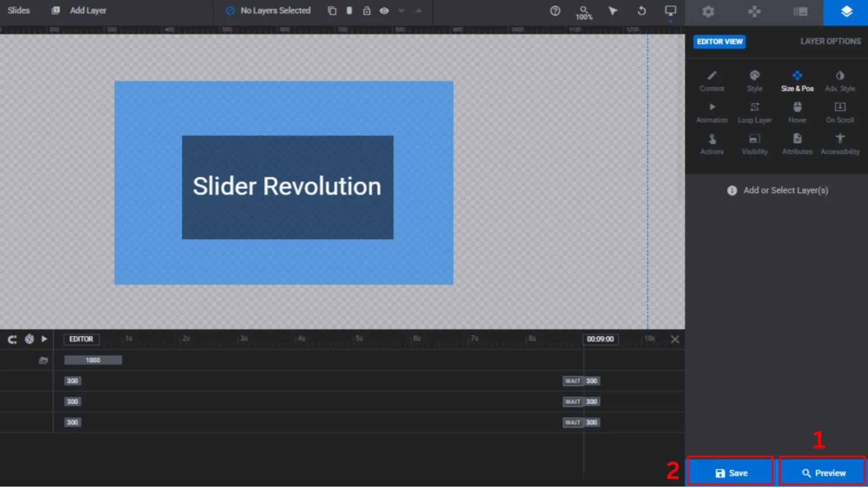Image resolution: width=868 pixels, height=488 pixels.
Task: Play the timeline animation
Action: (x=44, y=339)
